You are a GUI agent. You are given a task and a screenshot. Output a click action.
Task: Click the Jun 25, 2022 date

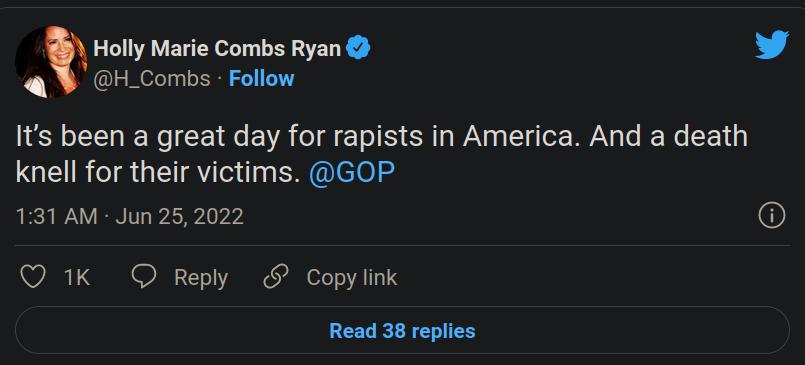click(180, 216)
